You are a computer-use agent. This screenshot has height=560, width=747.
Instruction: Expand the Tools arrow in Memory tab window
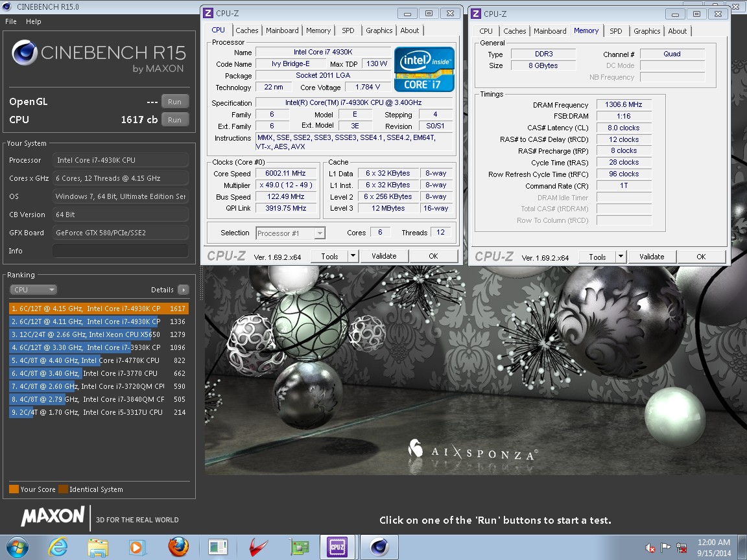621,257
